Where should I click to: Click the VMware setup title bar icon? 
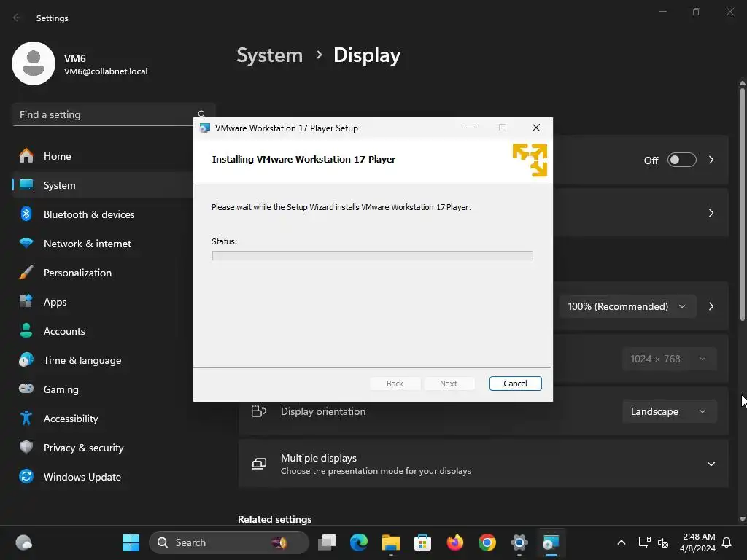(x=205, y=128)
